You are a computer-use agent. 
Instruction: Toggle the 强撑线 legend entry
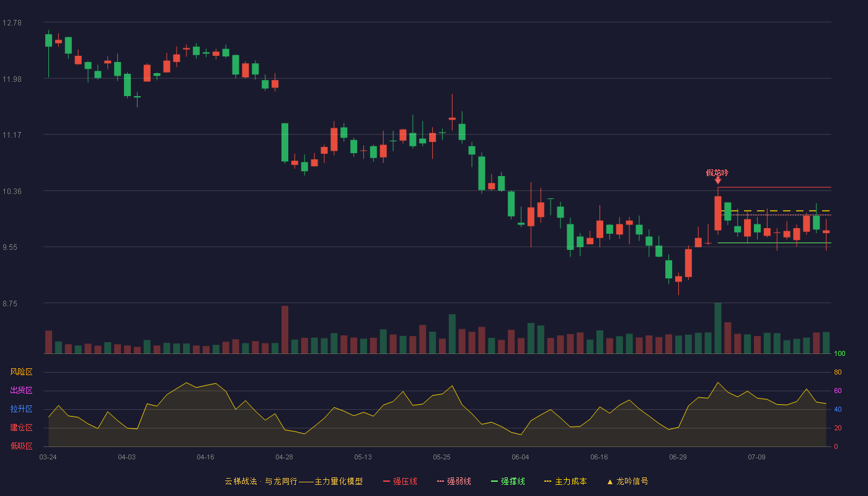(508, 481)
